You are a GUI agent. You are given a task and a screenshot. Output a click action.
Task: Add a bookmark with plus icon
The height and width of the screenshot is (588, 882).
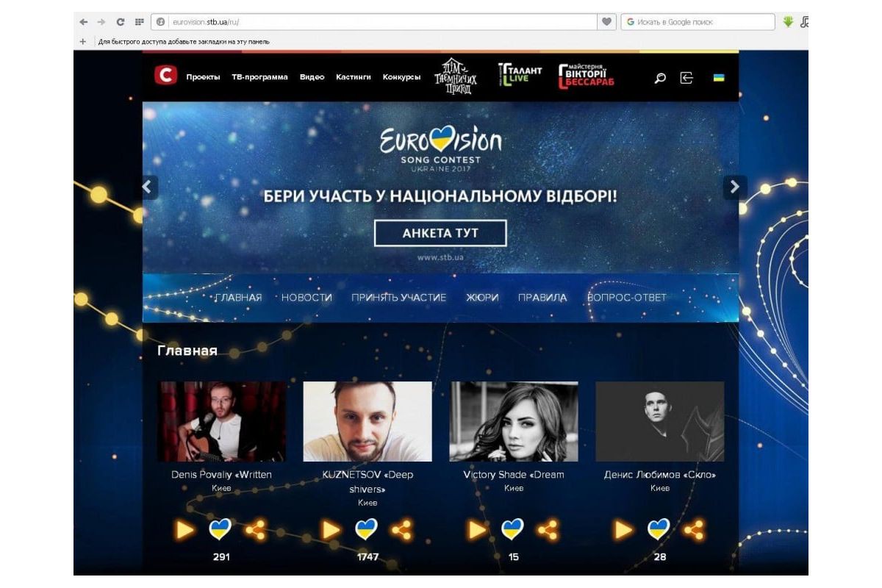(x=83, y=42)
